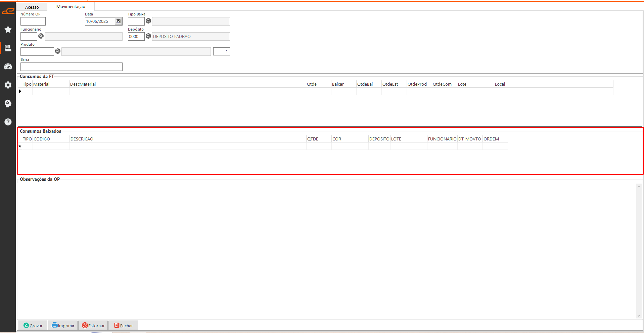This screenshot has width=644, height=333.
Task: Click the Estornar button
Action: pos(93,325)
